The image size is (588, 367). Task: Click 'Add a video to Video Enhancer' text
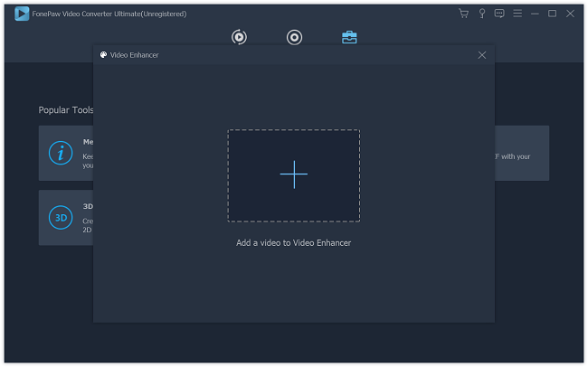[x=294, y=243]
